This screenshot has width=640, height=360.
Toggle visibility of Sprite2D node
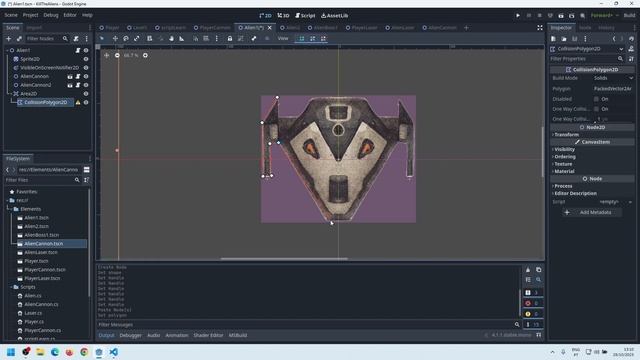(86, 59)
